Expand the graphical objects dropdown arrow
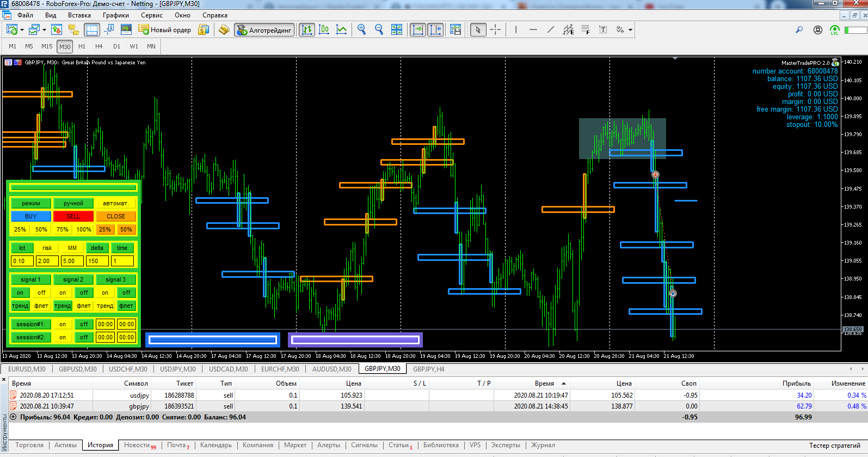 click(x=630, y=31)
